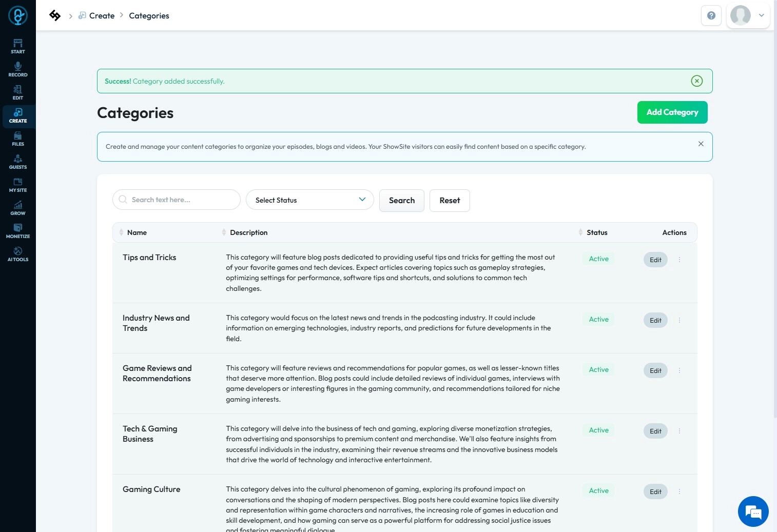The height and width of the screenshot is (532, 777).
Task: Go to the Edit section in sidebar
Action: pos(18,92)
